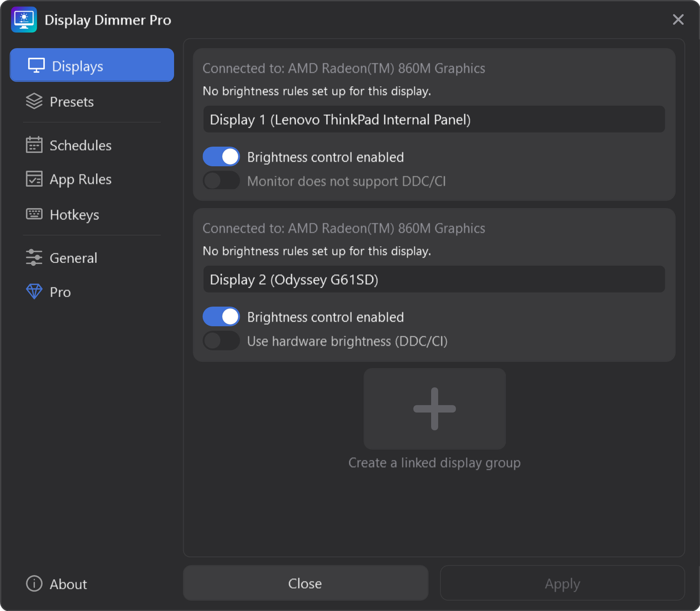
Task: Click the checklist icon beside App Rules
Action: pos(34,179)
